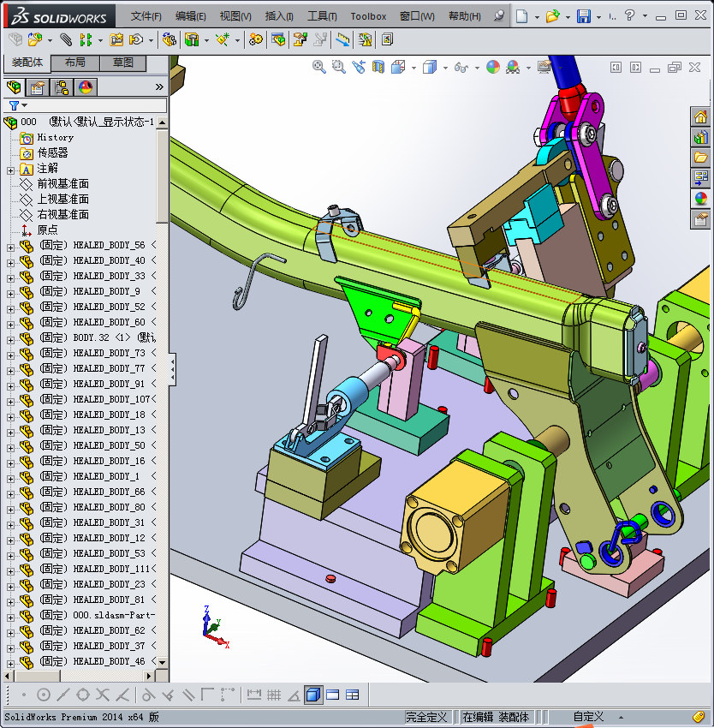Click the Exploded View icon
The image size is (714, 728).
[300, 40]
